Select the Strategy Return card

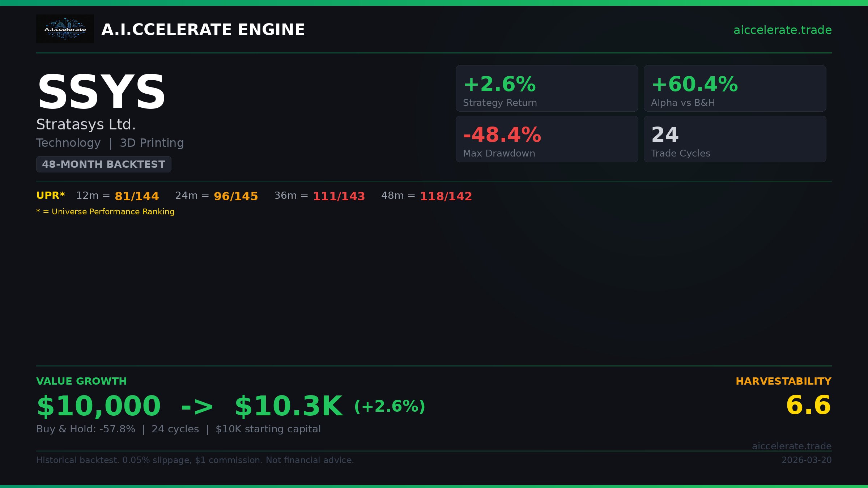pyautogui.click(x=546, y=89)
